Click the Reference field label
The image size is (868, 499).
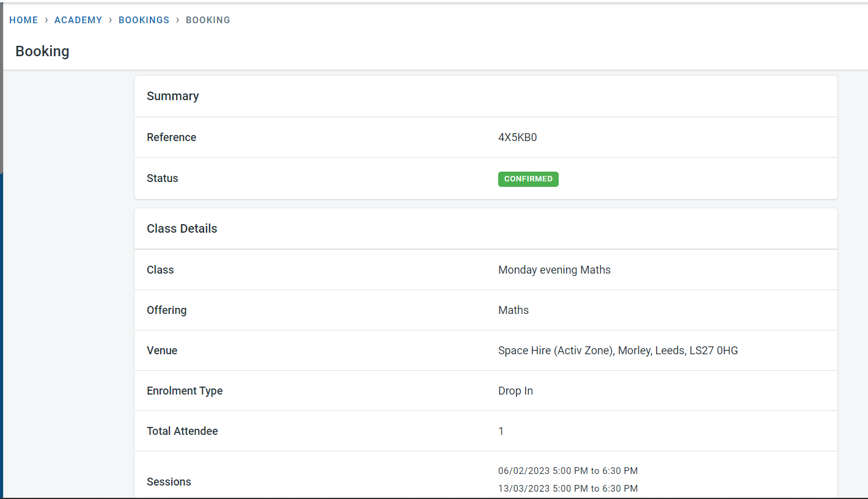pyautogui.click(x=171, y=137)
